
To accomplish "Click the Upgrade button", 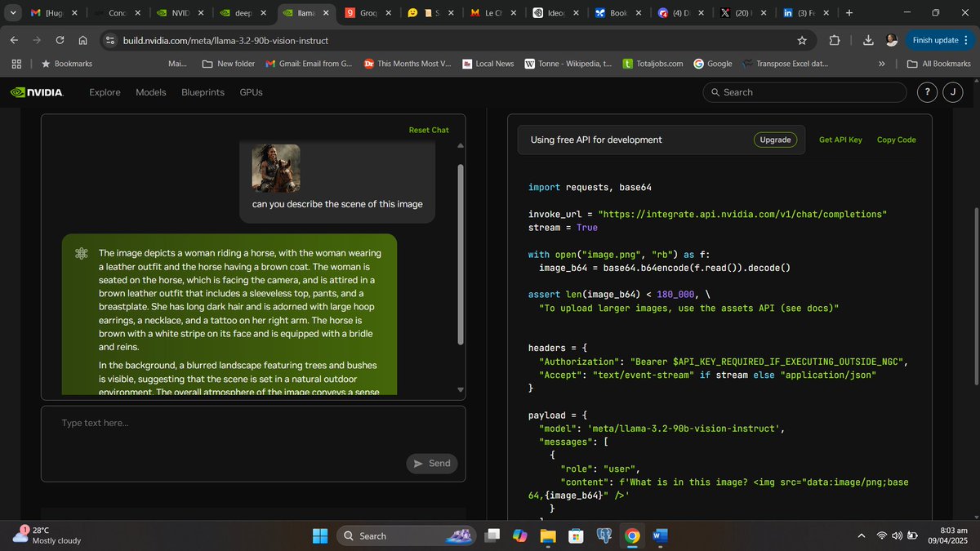I will [775, 140].
